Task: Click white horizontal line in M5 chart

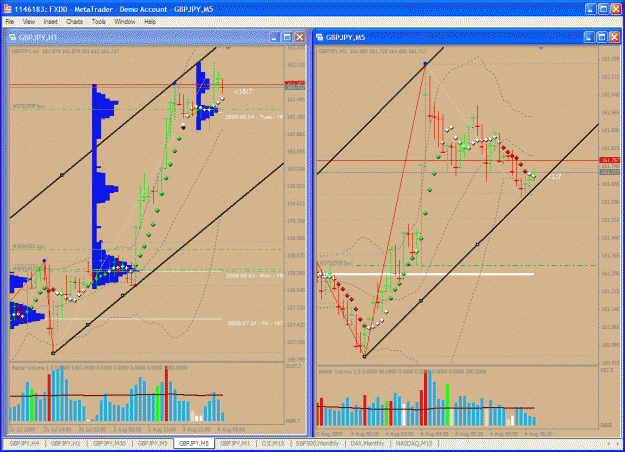Action: pyautogui.click(x=428, y=274)
